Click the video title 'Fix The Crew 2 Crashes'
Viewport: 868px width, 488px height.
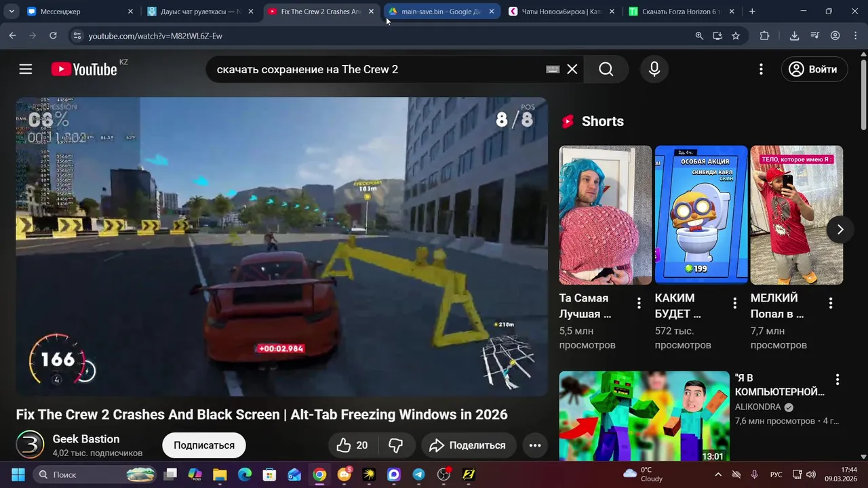point(262,415)
